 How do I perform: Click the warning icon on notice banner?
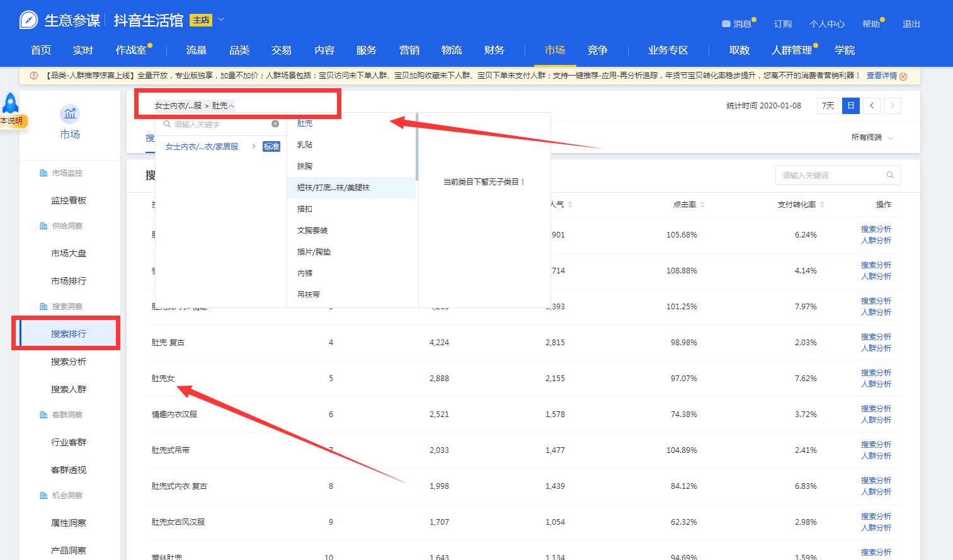34,76
